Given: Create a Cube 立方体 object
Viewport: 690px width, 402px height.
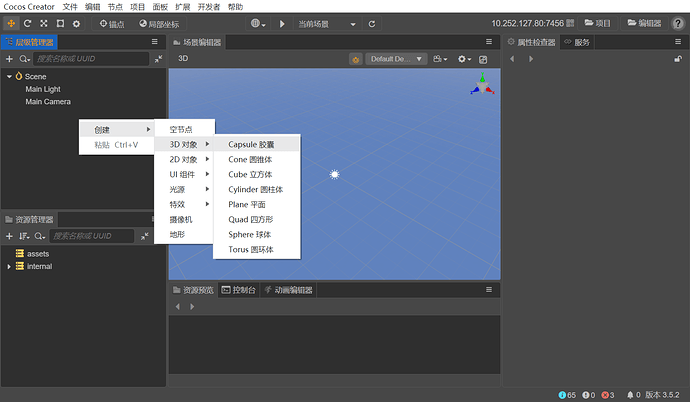Looking at the screenshot, I should 257,174.
